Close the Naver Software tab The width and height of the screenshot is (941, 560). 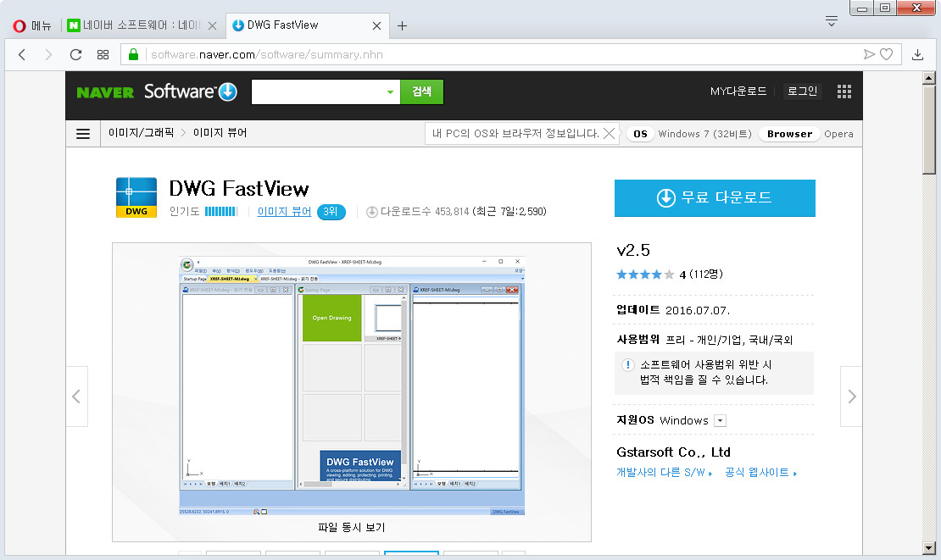[x=213, y=25]
